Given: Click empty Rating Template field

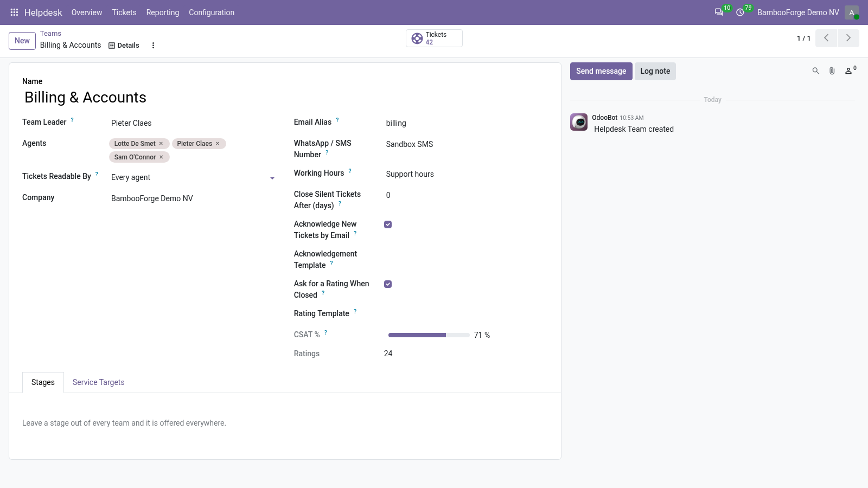Looking at the screenshot, I should 466,314.
